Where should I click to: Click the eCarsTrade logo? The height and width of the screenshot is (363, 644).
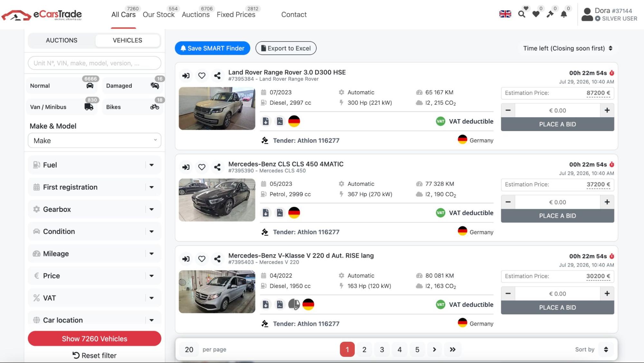pos(42,15)
